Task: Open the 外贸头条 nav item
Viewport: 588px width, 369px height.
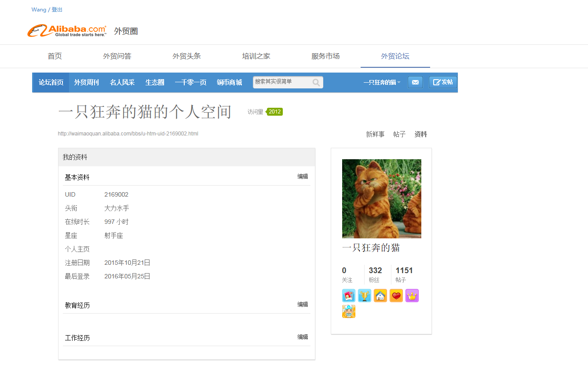Action: [x=187, y=56]
